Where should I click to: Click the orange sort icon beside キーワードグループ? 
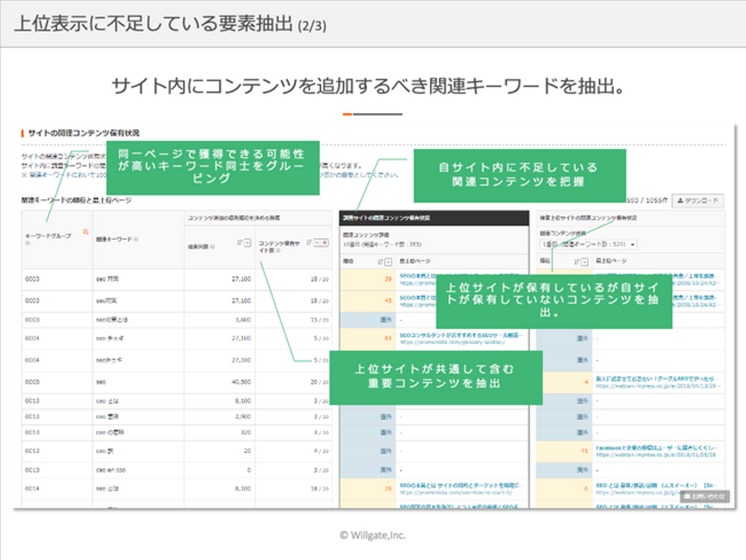coord(85,232)
